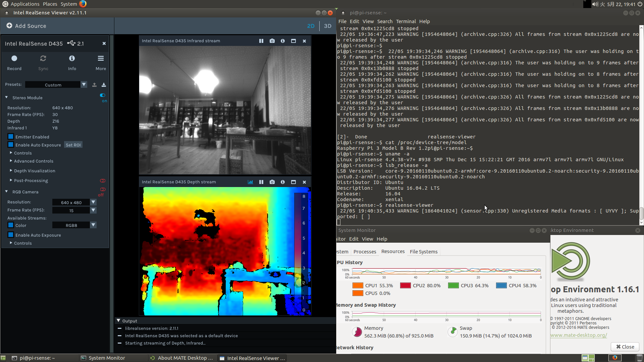This screenshot has height=362, width=644.
Task: Click the Set ROI button
Action: click(x=73, y=145)
